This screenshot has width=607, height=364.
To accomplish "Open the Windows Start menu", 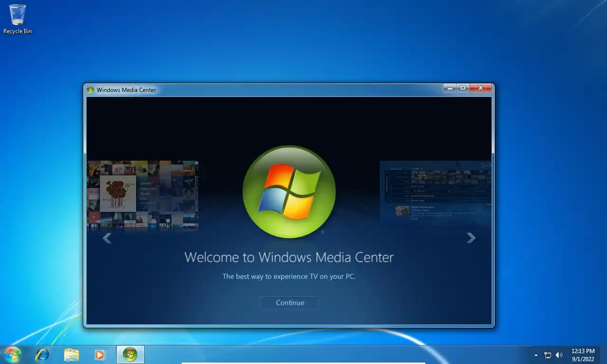I will click(12, 355).
